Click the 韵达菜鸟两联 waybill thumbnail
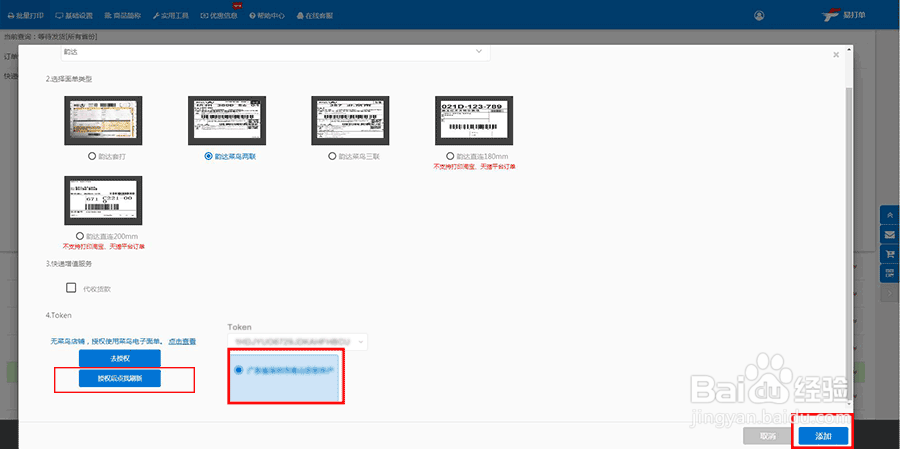The width and height of the screenshot is (900, 449). click(227, 121)
